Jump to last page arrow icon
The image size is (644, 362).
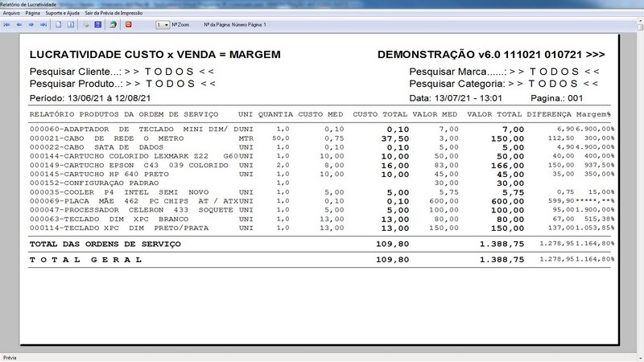[43, 25]
